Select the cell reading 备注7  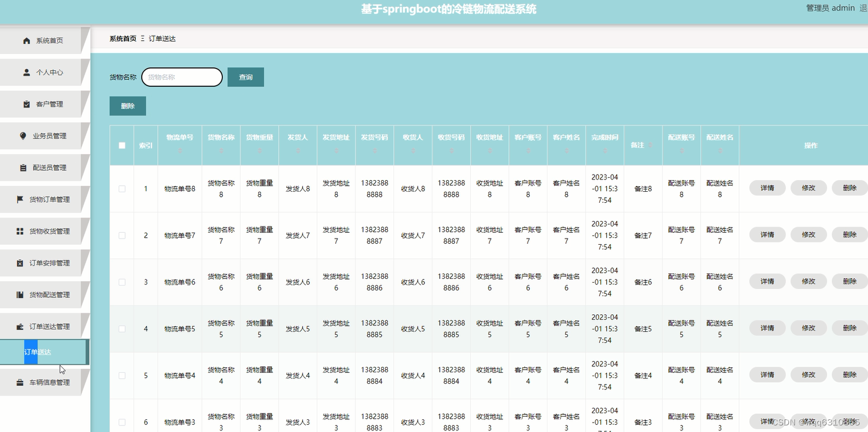(643, 235)
